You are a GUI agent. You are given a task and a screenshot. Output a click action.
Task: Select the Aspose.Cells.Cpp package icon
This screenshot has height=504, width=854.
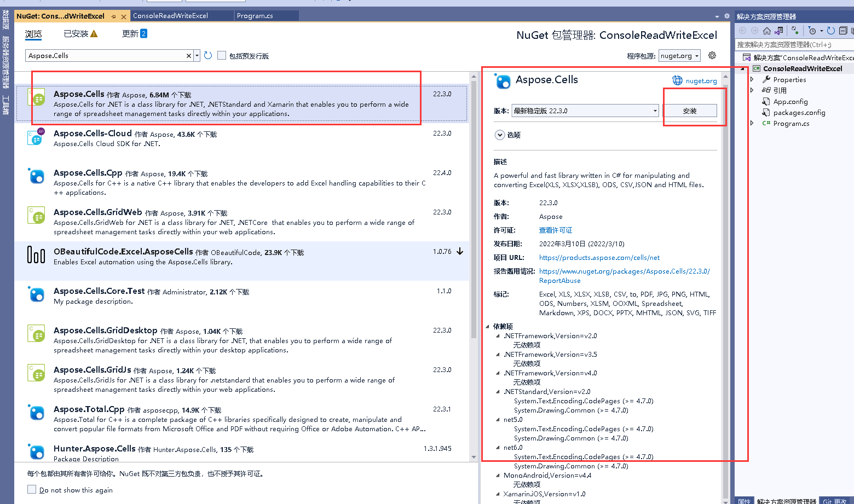pyautogui.click(x=36, y=176)
